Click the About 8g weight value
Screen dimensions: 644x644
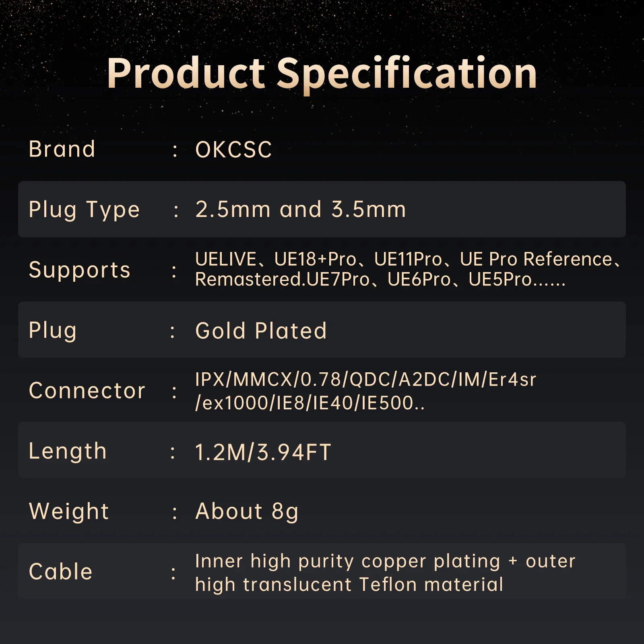tap(247, 512)
